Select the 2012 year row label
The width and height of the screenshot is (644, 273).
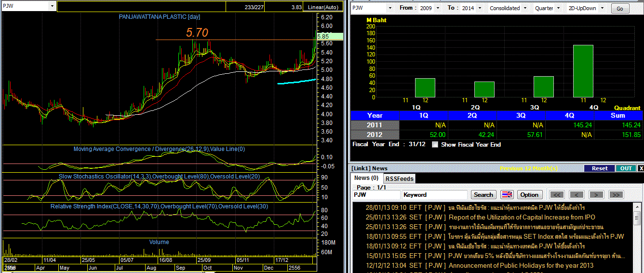(x=375, y=135)
